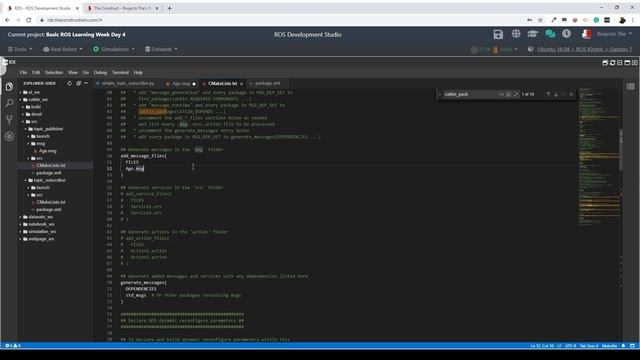
Task: Click the browser reload button
Action: click(29, 20)
